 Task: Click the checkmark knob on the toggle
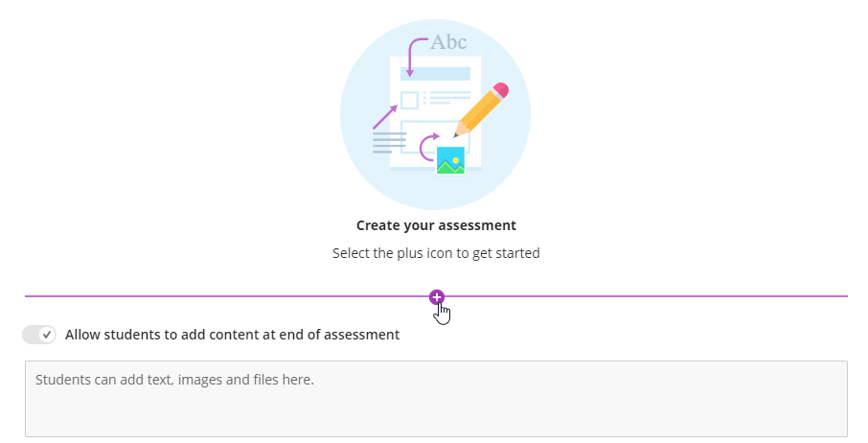(47, 335)
